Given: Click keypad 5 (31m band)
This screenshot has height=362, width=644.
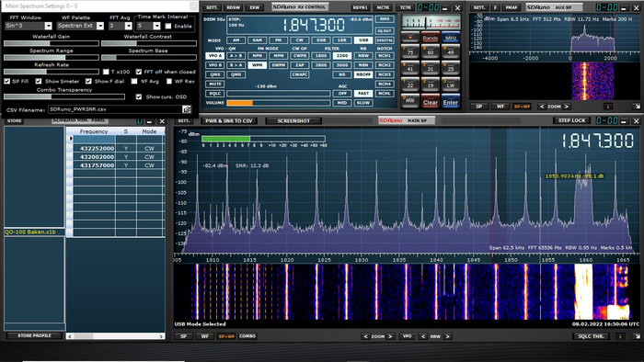Looking at the screenshot, I should pos(430,67).
